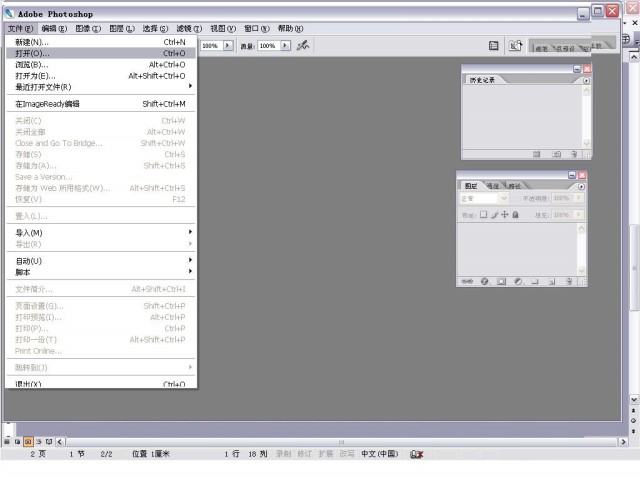Screen dimensions: 640x479
Task: Create new fill or adjustment layer
Action: coord(518,282)
